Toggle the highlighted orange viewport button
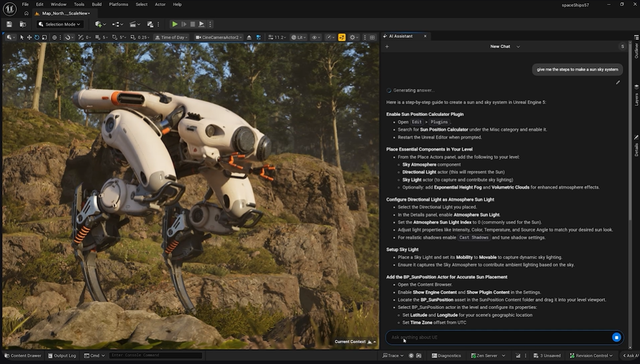This screenshot has width=640, height=364. click(x=342, y=38)
